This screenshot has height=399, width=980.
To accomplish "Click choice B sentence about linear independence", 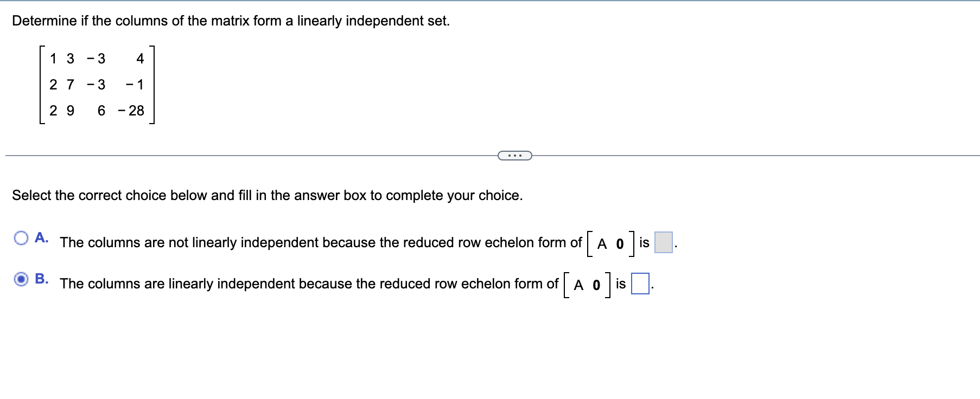I will (x=309, y=284).
